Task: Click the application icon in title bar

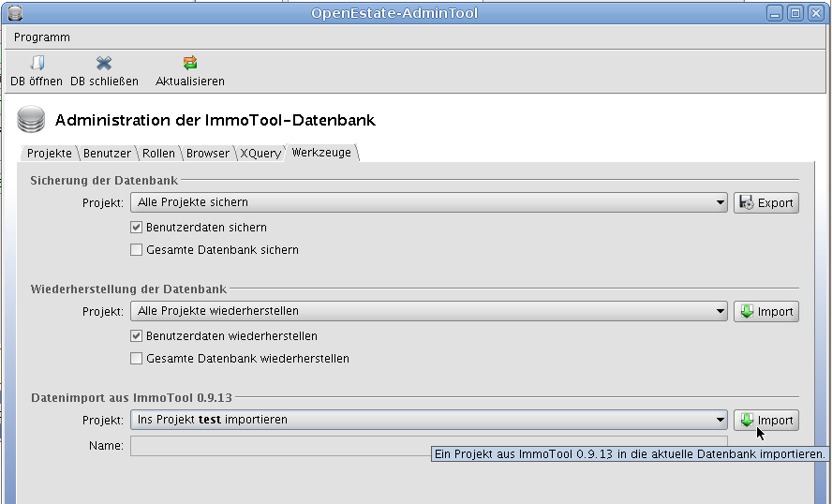Action: click(x=13, y=13)
